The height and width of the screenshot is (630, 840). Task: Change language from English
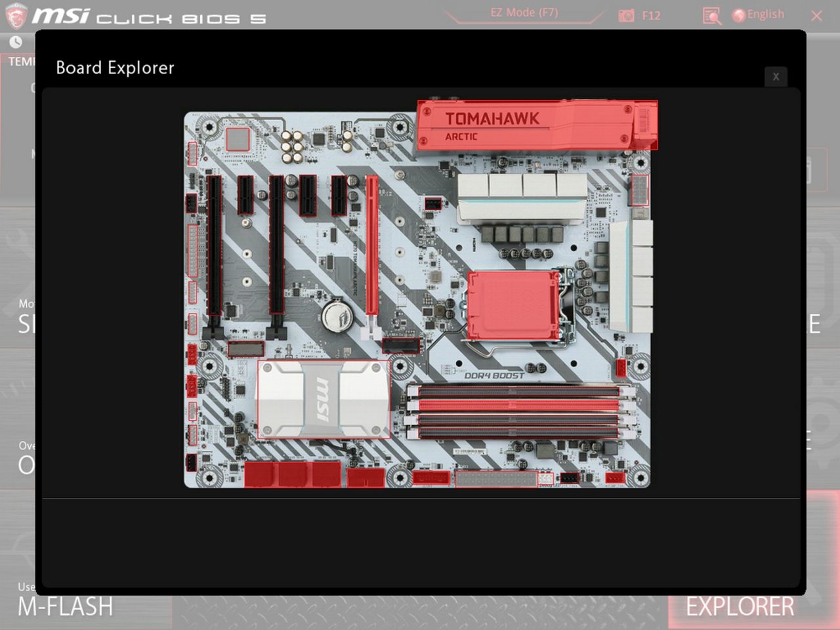pyautogui.click(x=758, y=14)
